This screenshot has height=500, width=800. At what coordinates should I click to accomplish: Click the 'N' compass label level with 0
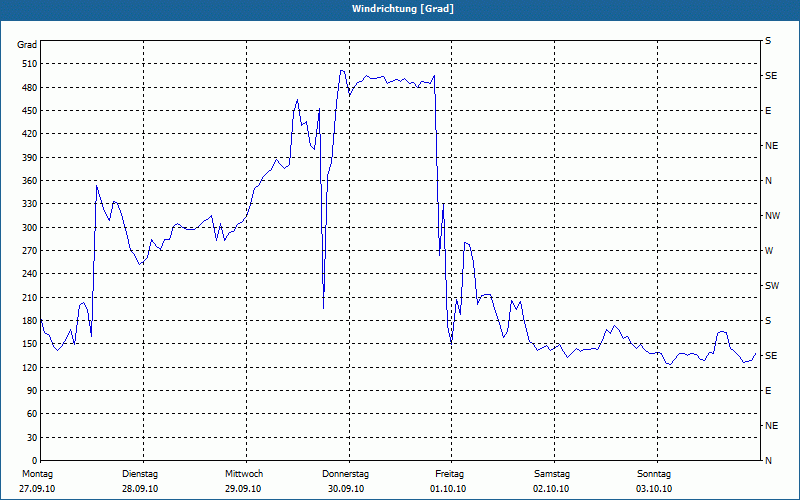[x=768, y=461]
